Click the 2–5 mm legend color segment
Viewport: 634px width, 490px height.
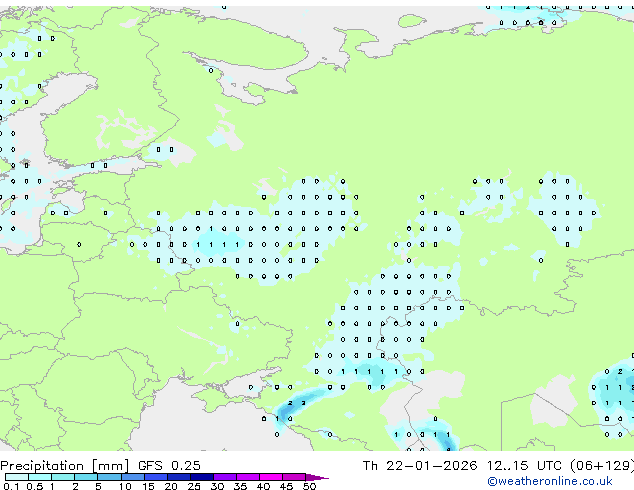(x=86, y=477)
